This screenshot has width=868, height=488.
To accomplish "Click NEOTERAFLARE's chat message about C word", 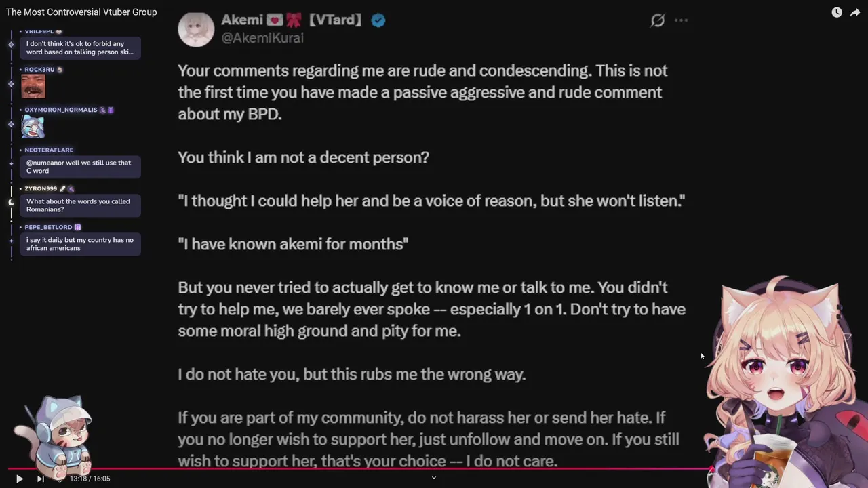I will pyautogui.click(x=80, y=167).
